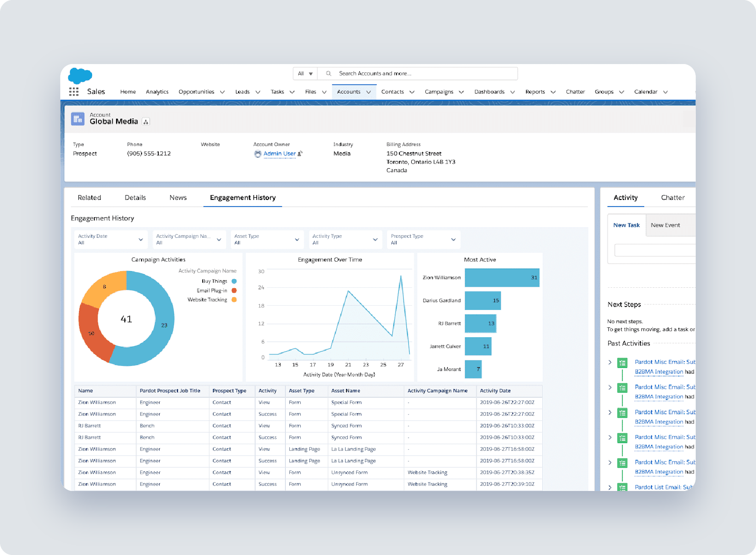Click the blue Buy Things legend swatch
The image size is (756, 555).
(233, 280)
